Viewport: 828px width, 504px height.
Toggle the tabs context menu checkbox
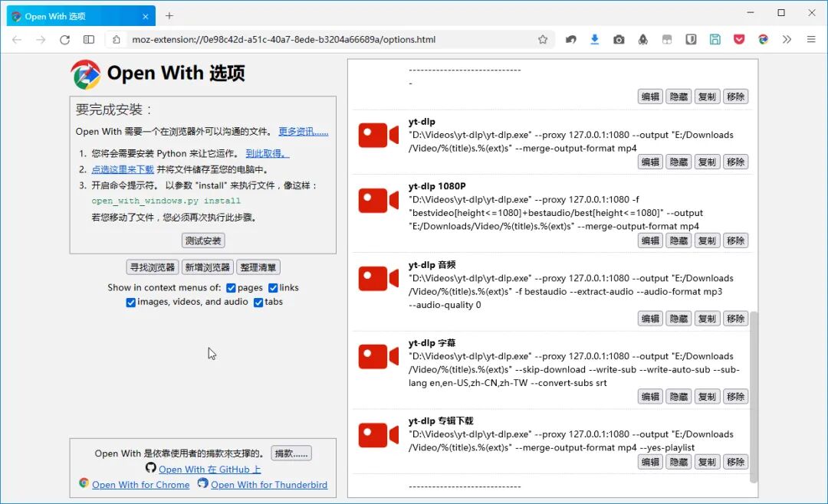pyautogui.click(x=258, y=303)
